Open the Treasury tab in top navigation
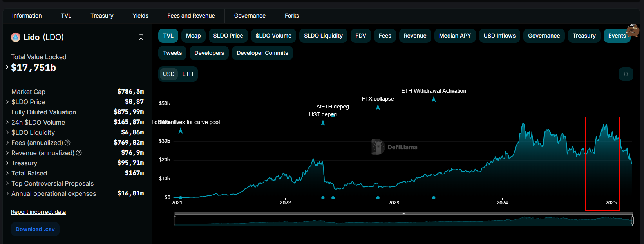This screenshot has height=244, width=644. [102, 16]
